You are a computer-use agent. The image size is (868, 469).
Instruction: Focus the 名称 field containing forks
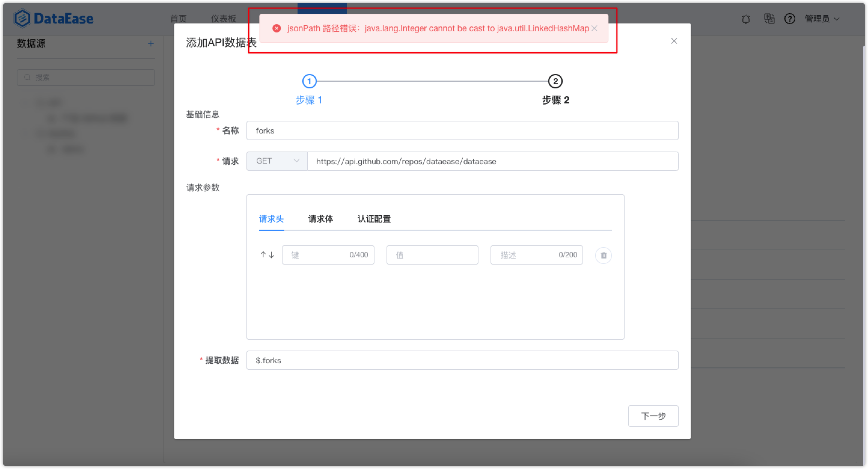(x=462, y=131)
